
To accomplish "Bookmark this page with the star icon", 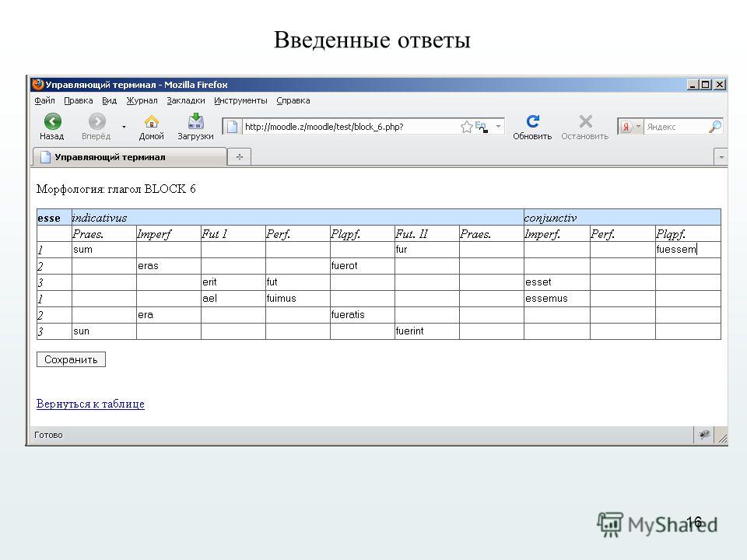I will (x=466, y=127).
